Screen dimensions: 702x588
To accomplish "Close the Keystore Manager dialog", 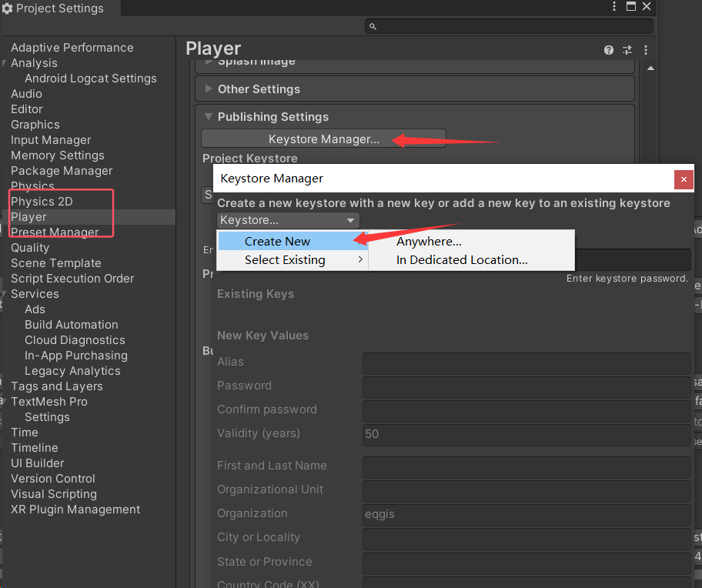I will click(x=684, y=179).
